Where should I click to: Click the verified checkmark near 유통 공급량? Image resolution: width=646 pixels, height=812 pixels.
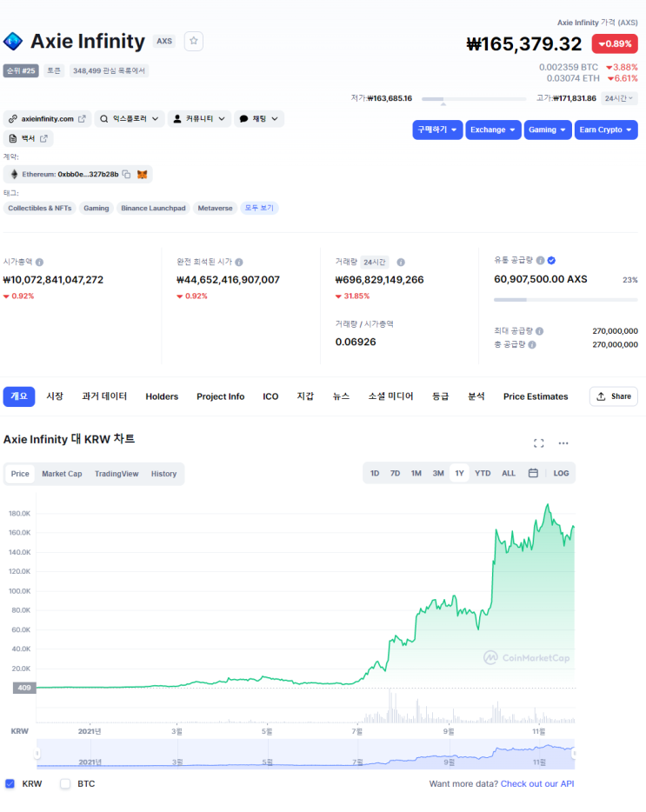point(552,261)
